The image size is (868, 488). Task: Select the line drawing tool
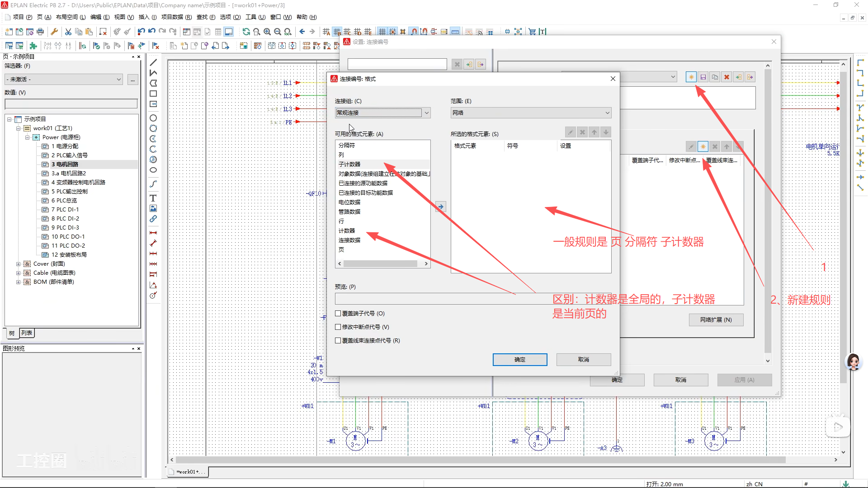click(x=153, y=62)
